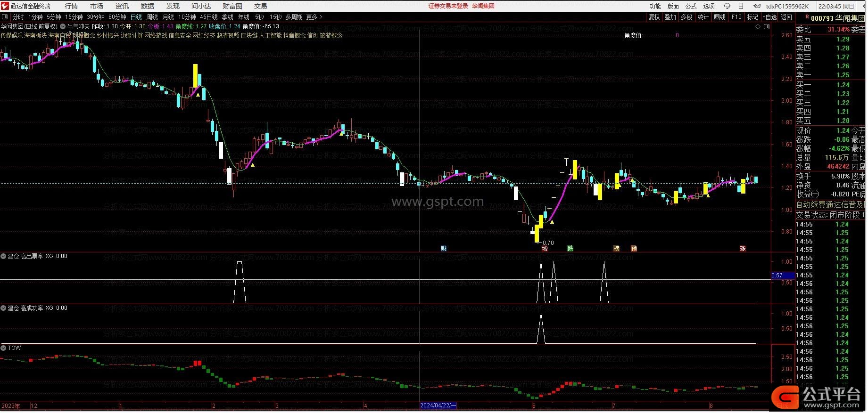Click the 返回 button

(786, 17)
